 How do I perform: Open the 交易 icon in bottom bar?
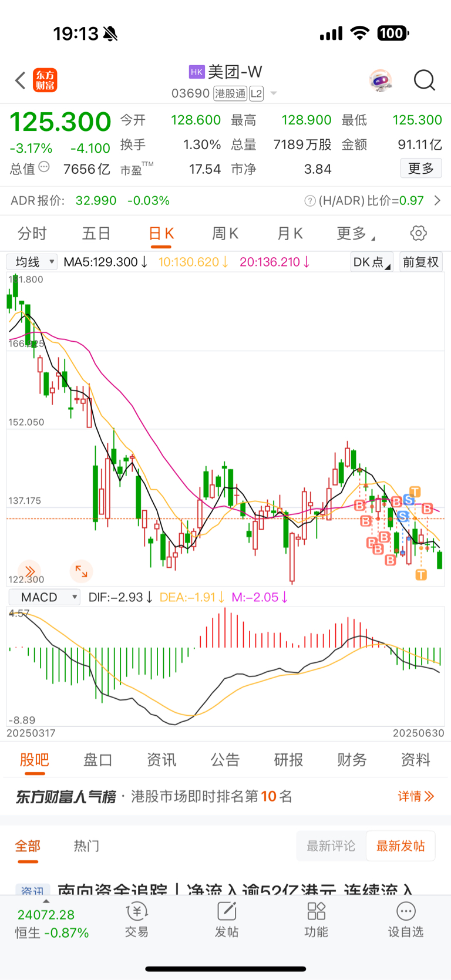(136, 911)
